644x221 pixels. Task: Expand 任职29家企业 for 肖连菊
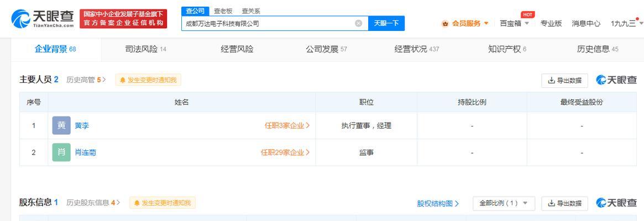tap(285, 152)
